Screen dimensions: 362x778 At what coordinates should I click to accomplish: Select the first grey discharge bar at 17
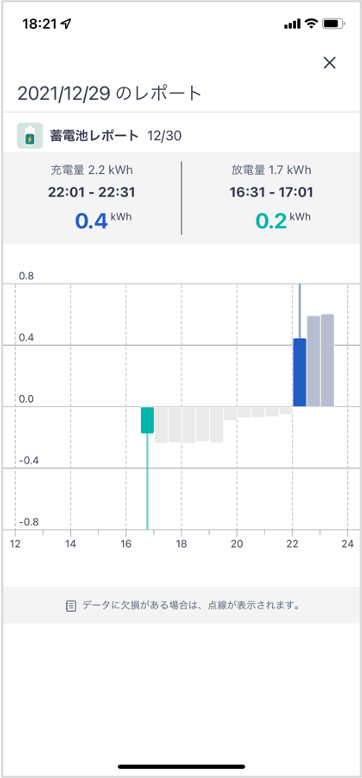pyautogui.click(x=161, y=425)
